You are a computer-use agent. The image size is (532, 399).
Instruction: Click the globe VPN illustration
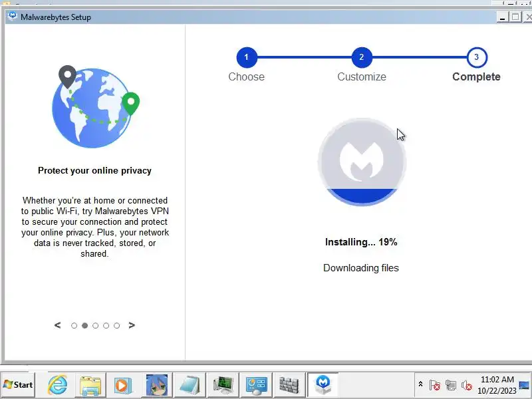96,107
